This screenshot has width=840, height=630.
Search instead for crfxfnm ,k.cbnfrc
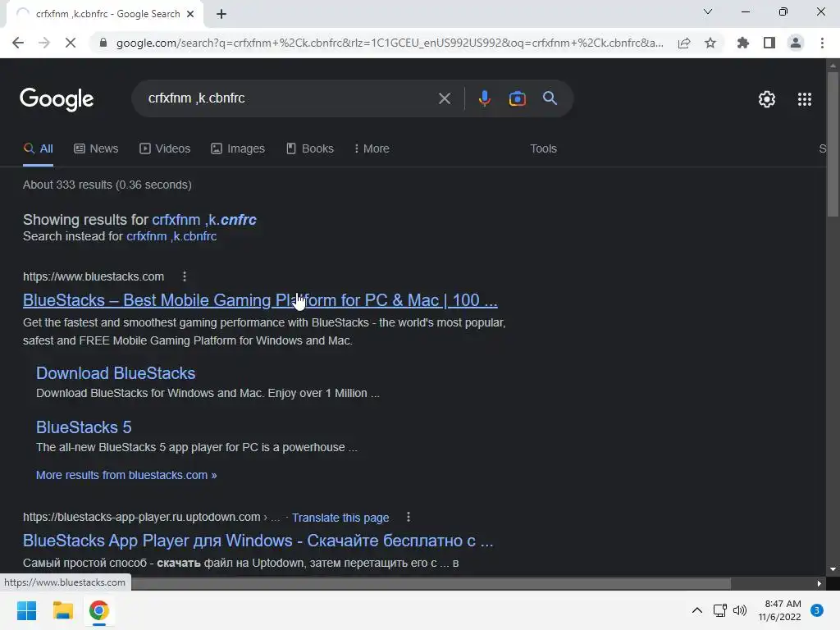click(x=171, y=236)
